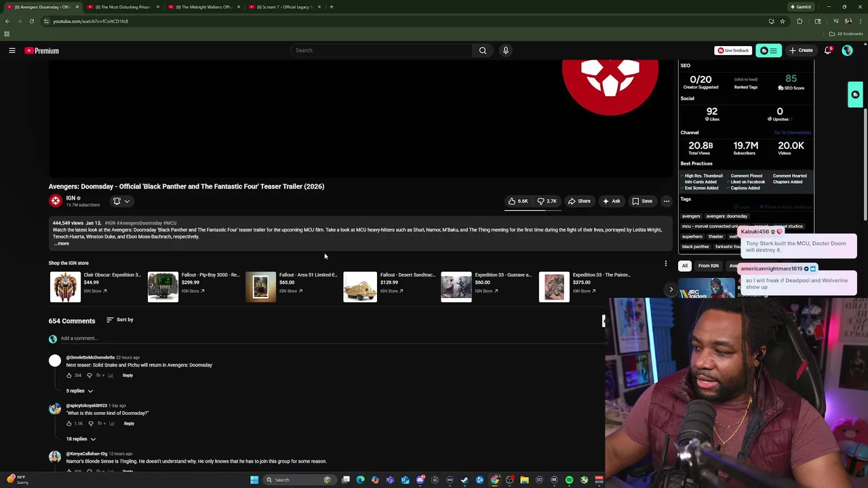Viewport: 868px width, 488px height.
Task: Open All Bookmarks folder
Action: 847,34
